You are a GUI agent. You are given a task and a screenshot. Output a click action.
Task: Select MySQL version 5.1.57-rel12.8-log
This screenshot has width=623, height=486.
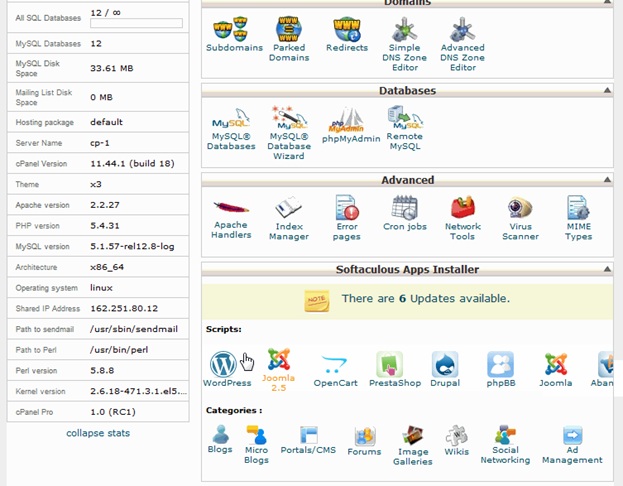132,246
